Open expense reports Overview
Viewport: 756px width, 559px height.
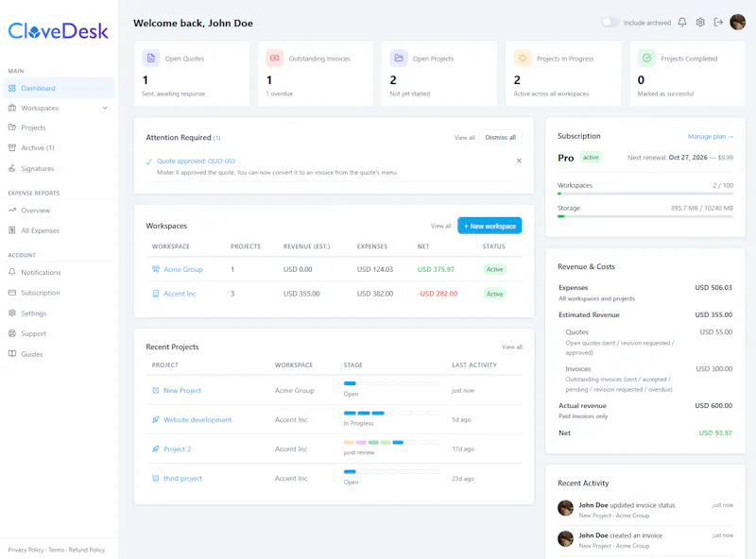(x=35, y=211)
